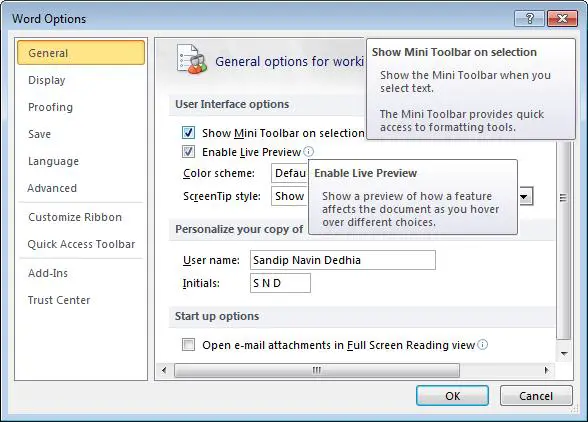Click the General options header icon

click(192, 60)
